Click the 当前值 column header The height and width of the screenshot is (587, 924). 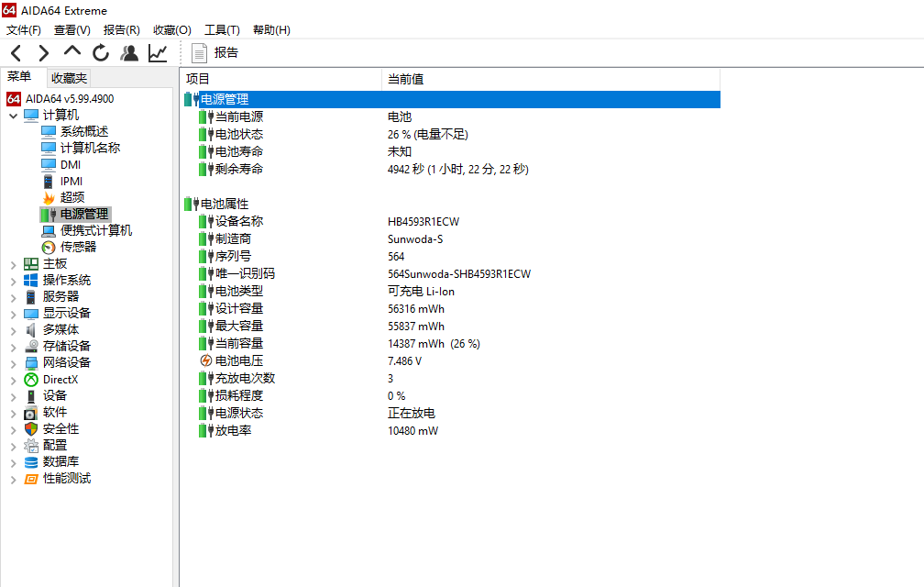(x=551, y=79)
